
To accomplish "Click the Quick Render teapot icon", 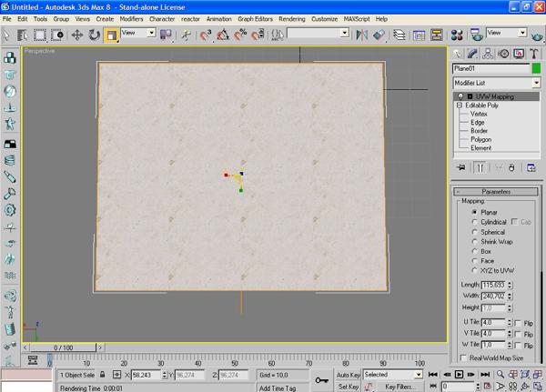I will coord(537,35).
